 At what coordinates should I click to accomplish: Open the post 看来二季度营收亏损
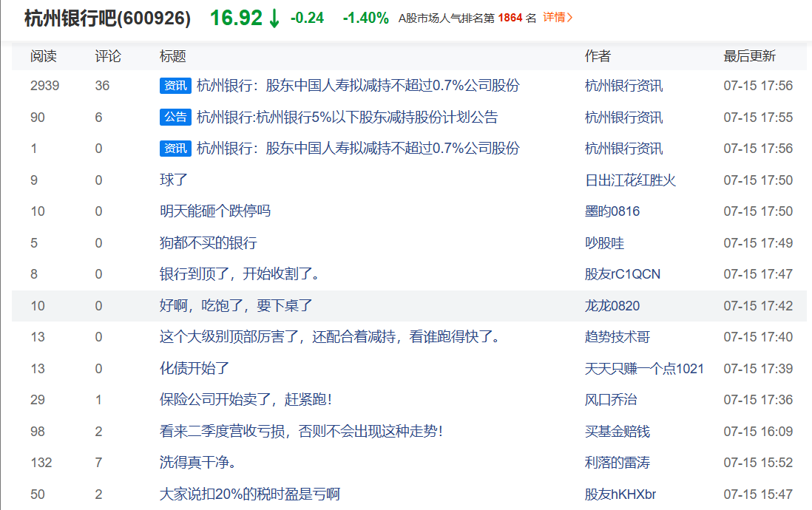click(x=301, y=432)
